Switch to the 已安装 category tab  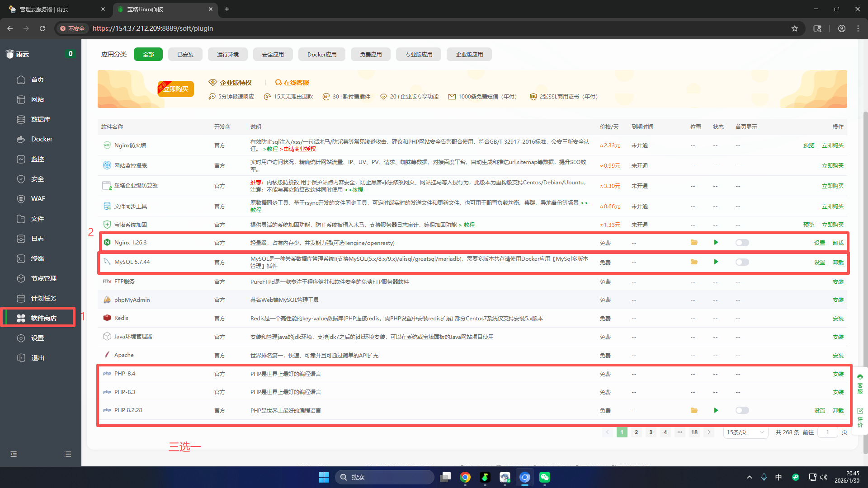pos(185,54)
